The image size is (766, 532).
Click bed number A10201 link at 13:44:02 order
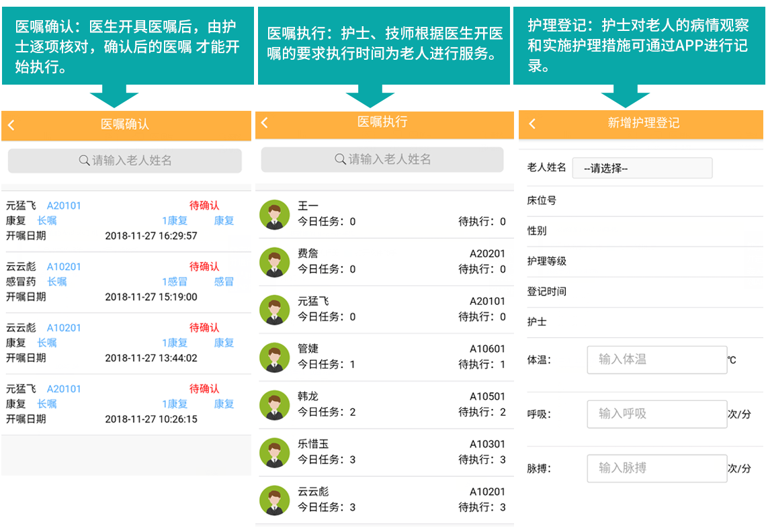click(x=64, y=328)
